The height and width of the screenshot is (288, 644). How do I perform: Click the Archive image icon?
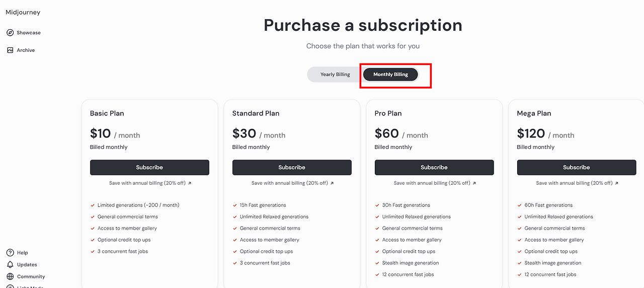[10, 50]
